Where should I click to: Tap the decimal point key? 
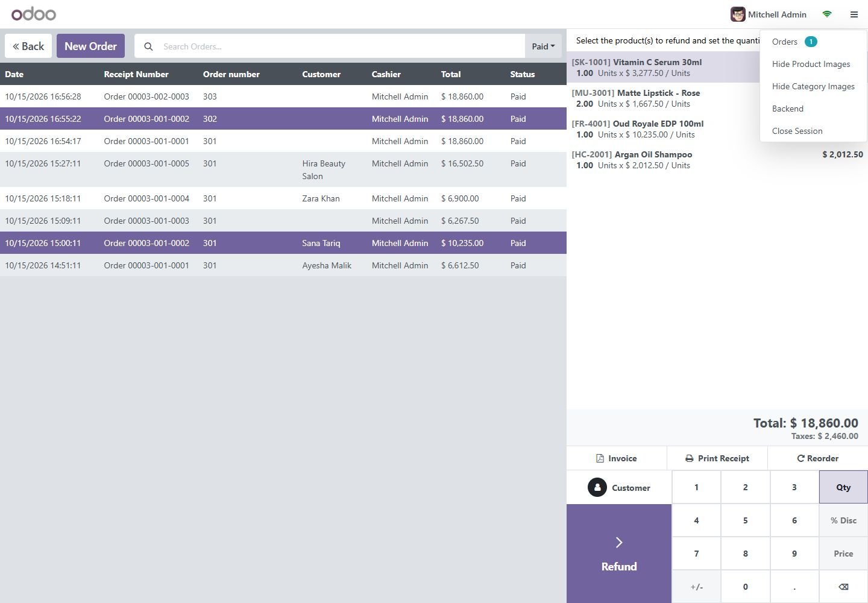[794, 587]
